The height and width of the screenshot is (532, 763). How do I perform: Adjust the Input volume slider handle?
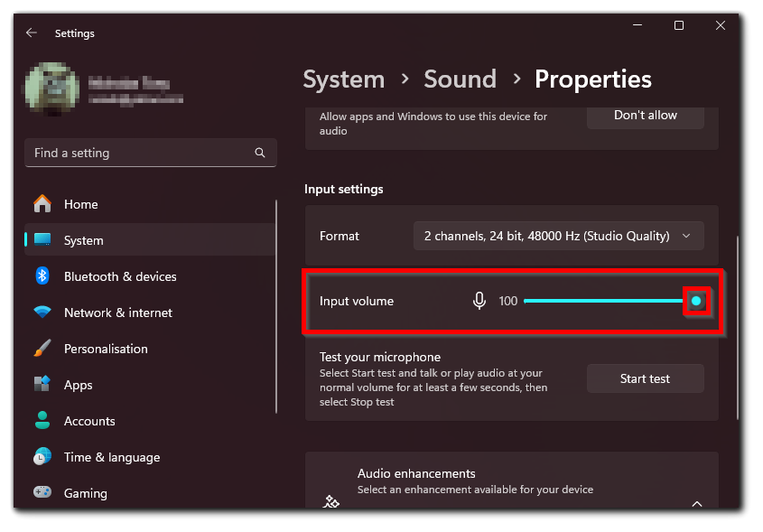[696, 299]
